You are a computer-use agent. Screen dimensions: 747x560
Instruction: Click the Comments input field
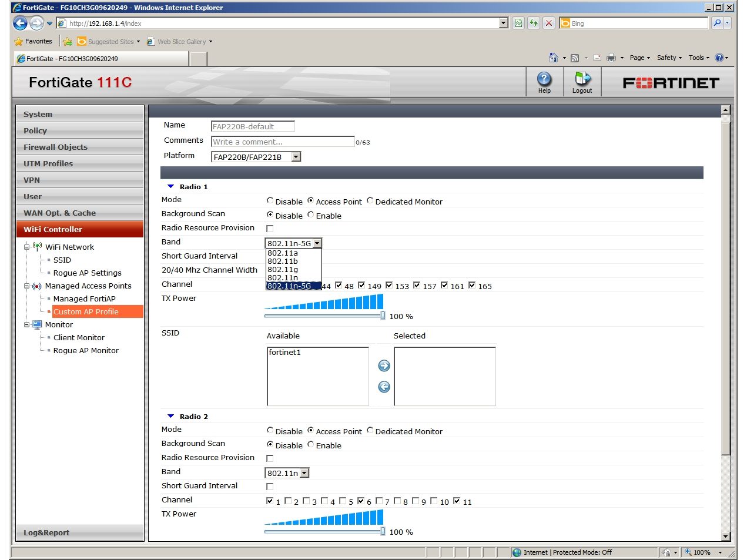tap(283, 142)
